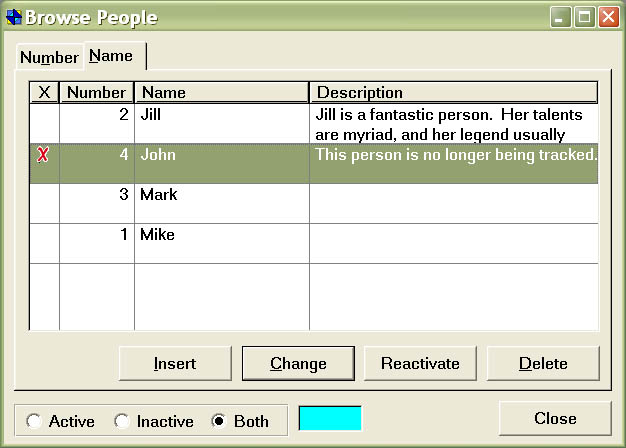Click the application icon in title bar
Screen dimensions: 626x448
(x=14, y=17)
